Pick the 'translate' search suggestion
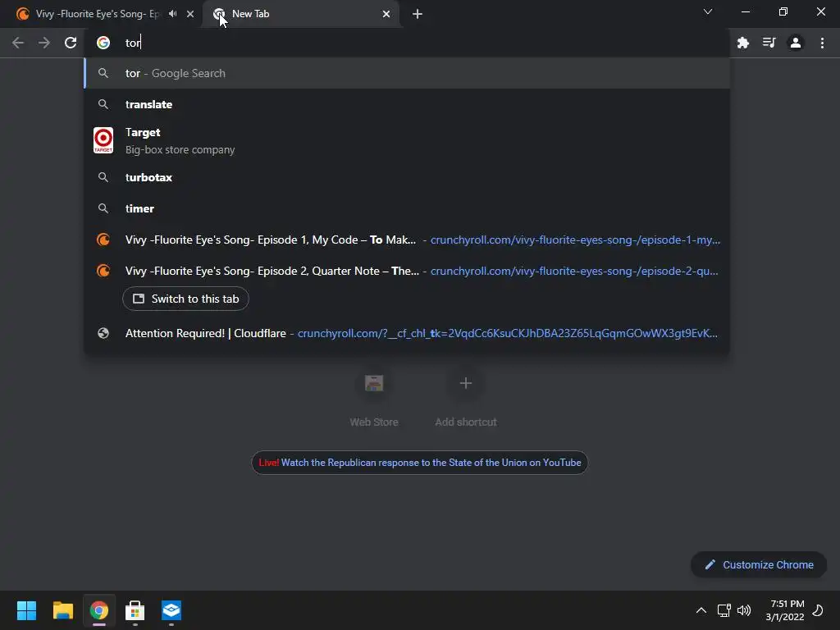Viewport: 840px width, 630px height. click(407, 104)
